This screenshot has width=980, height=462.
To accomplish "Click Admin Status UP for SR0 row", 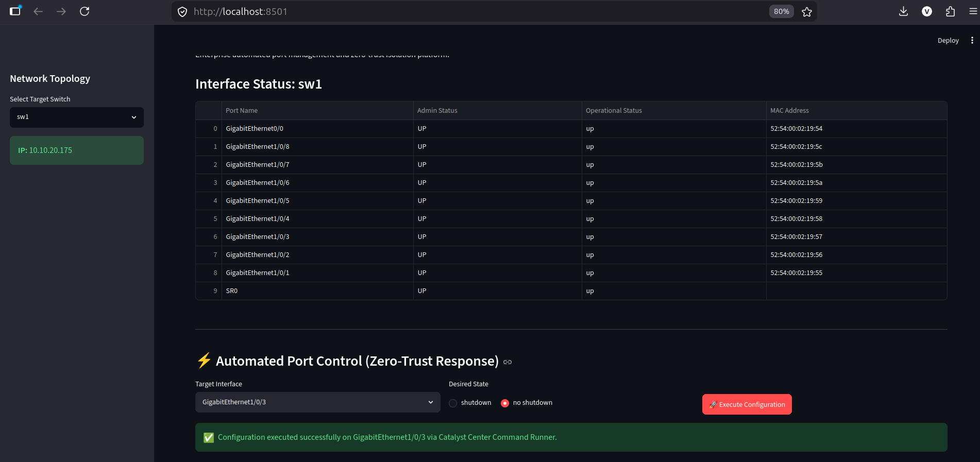I will [497, 291].
